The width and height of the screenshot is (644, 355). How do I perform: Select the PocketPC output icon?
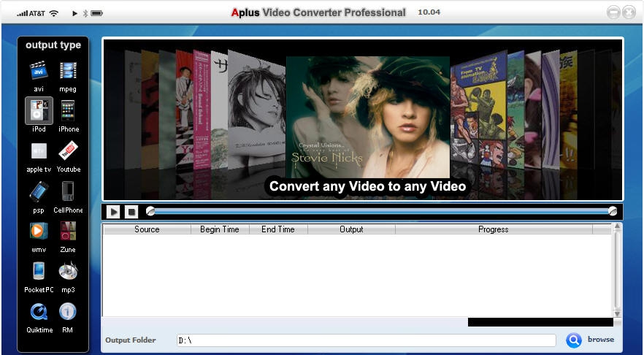[x=39, y=271]
